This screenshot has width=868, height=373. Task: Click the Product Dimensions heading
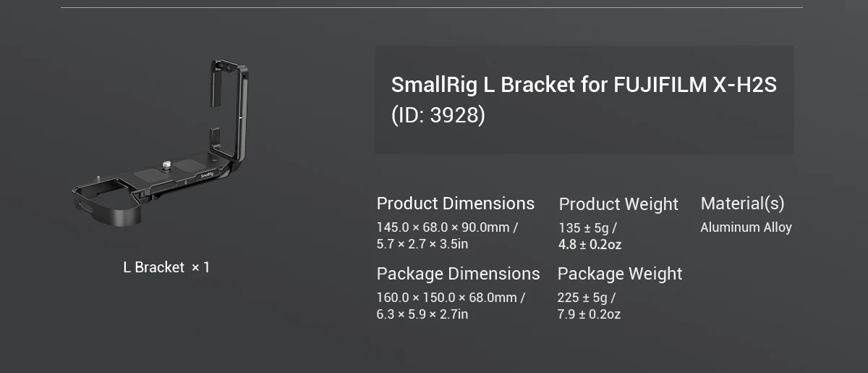pyautogui.click(x=455, y=204)
